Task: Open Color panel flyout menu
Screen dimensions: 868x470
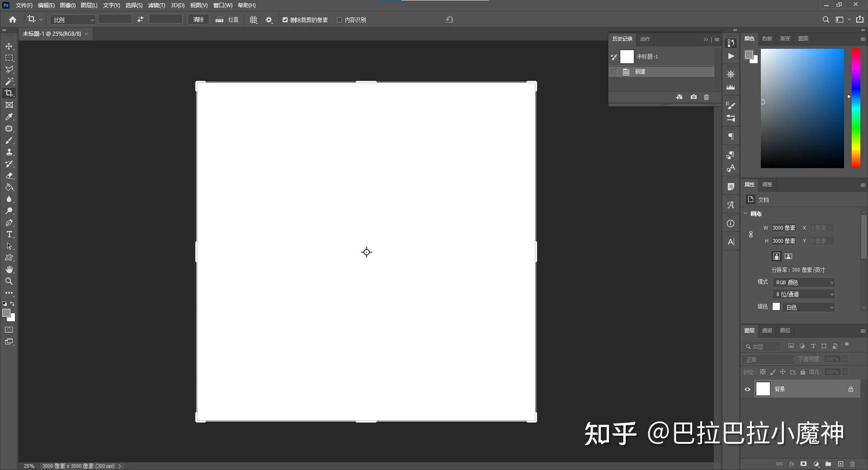Action: [x=863, y=39]
